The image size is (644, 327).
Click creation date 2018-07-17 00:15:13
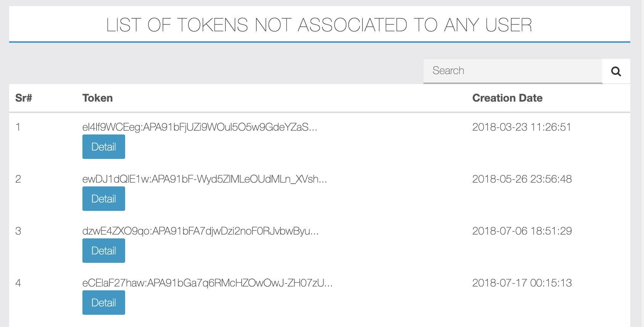[522, 283]
